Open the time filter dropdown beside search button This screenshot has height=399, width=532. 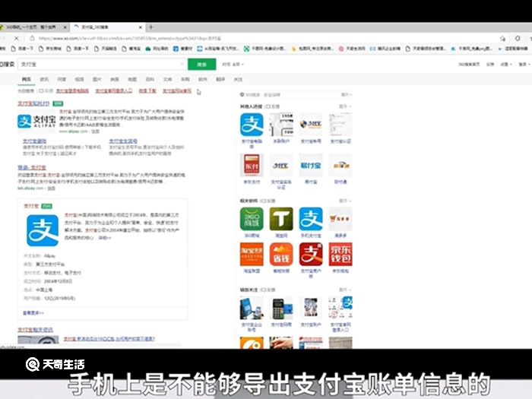[x=233, y=64]
